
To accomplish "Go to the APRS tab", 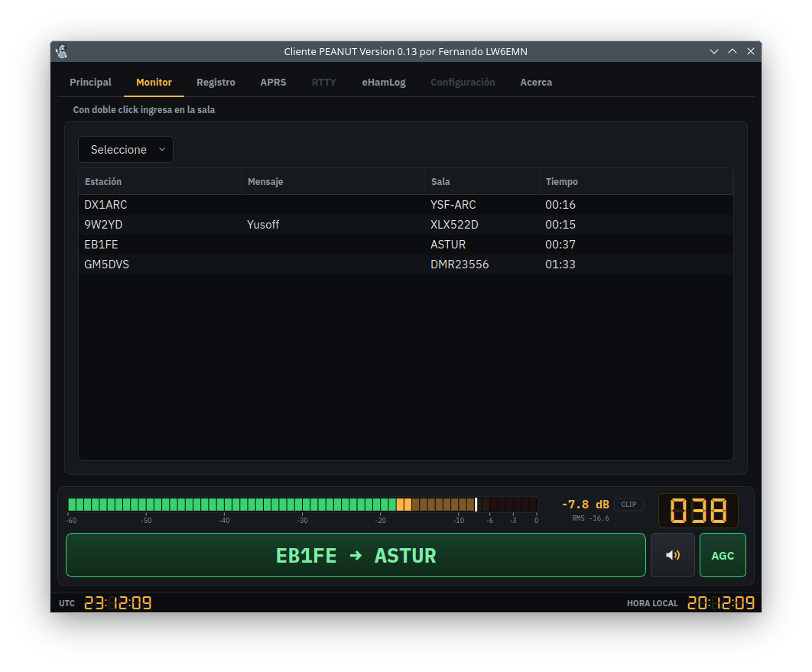I will [x=273, y=83].
